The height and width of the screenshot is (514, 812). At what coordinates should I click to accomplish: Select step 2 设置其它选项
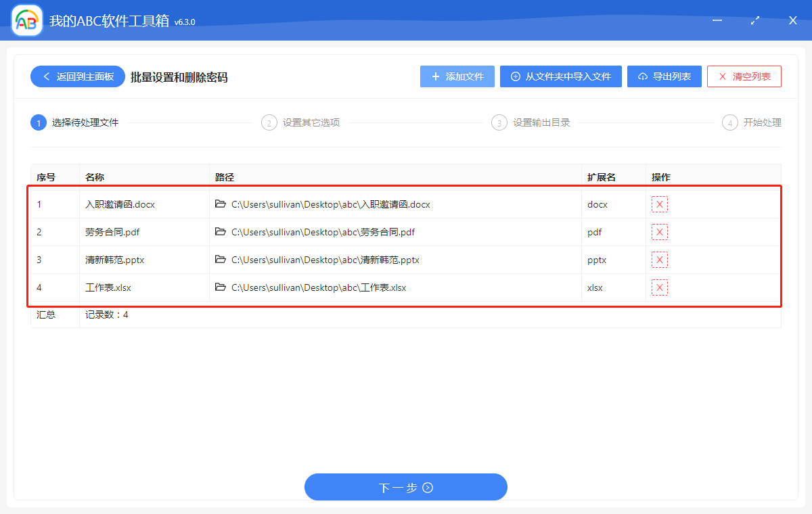pos(300,122)
